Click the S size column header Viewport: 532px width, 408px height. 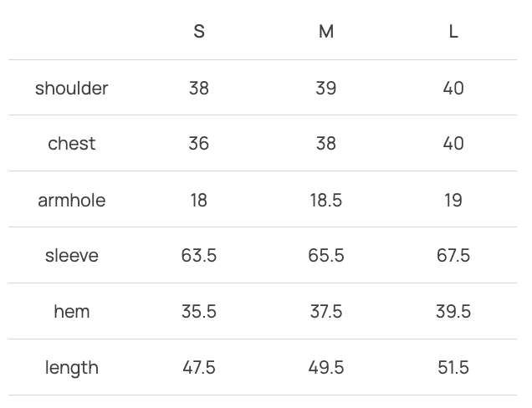click(x=199, y=32)
